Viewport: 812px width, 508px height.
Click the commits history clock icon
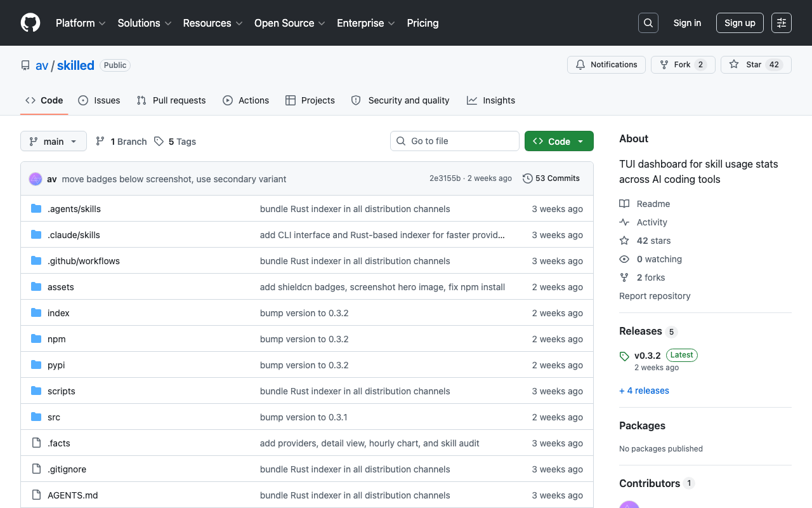coord(527,178)
